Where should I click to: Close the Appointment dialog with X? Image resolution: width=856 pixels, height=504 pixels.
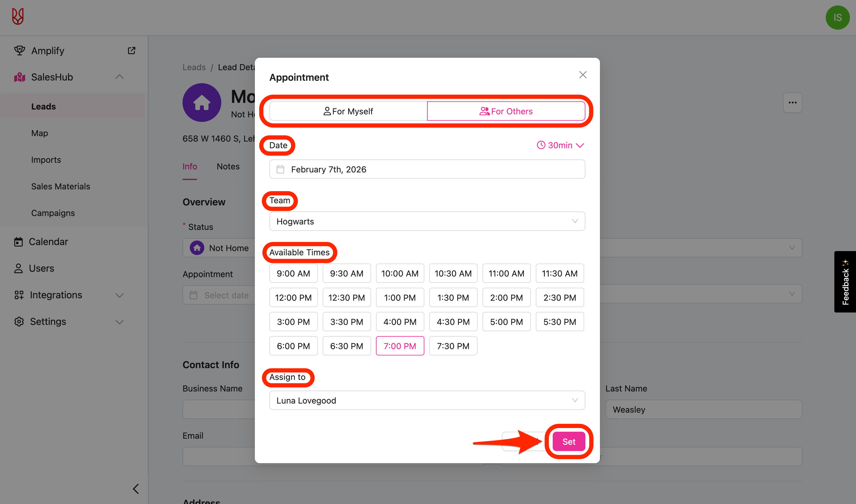pos(583,75)
